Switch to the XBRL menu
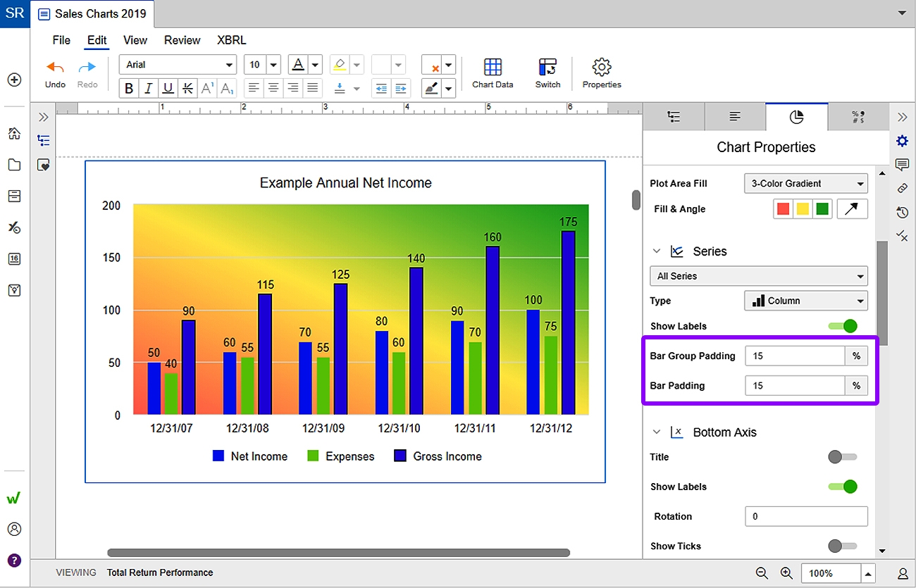Image resolution: width=916 pixels, height=588 pixels. click(x=231, y=40)
